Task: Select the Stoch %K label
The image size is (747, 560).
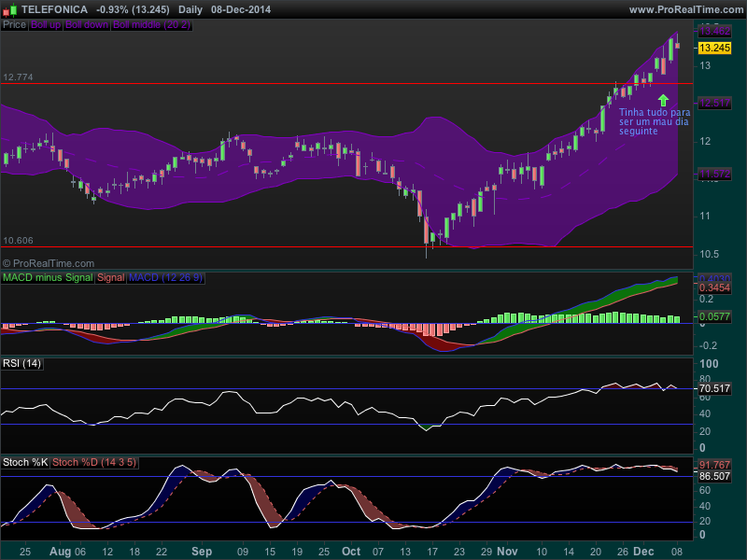Action: click(25, 462)
